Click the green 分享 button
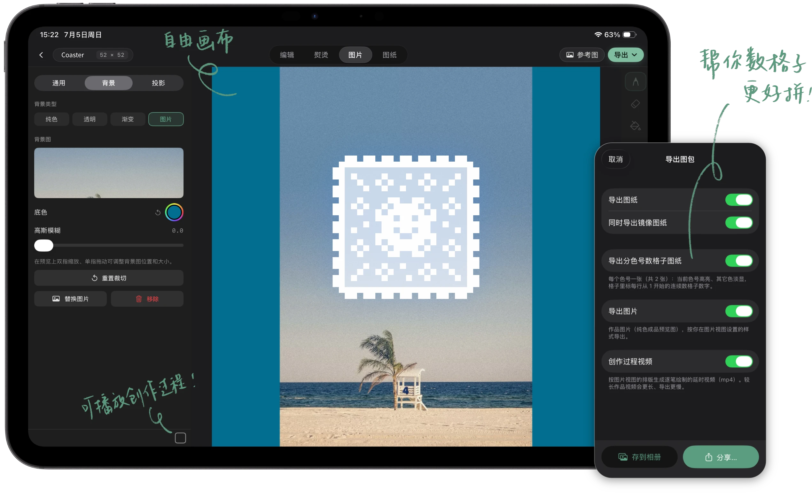Viewport: 812px width, 504px height. tap(721, 457)
